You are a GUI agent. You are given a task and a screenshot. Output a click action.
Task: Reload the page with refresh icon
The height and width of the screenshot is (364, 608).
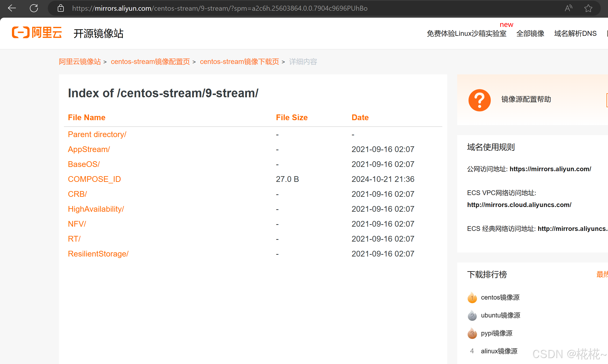tap(34, 8)
